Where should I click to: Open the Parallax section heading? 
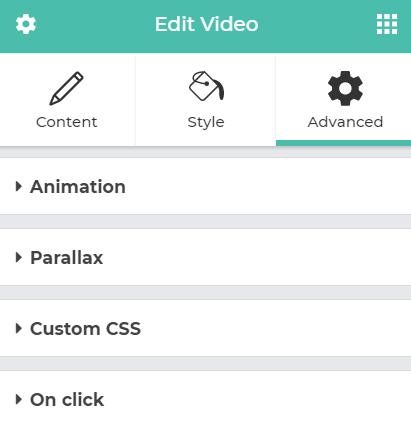point(67,258)
